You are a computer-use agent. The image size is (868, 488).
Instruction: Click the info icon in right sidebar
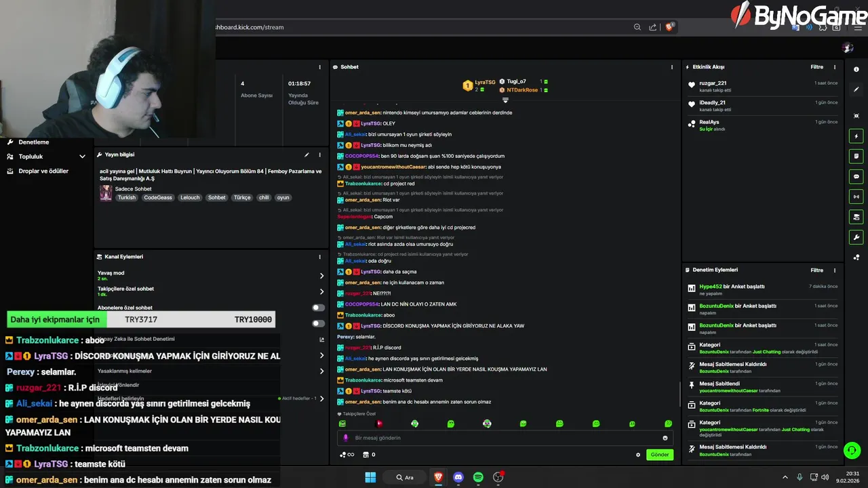click(856, 69)
